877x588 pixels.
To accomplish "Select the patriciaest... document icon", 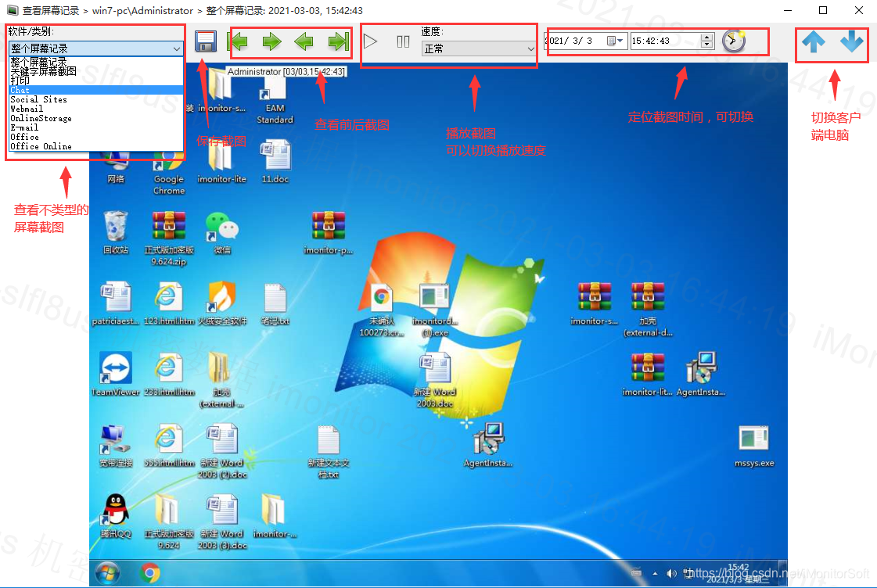I will (116, 303).
